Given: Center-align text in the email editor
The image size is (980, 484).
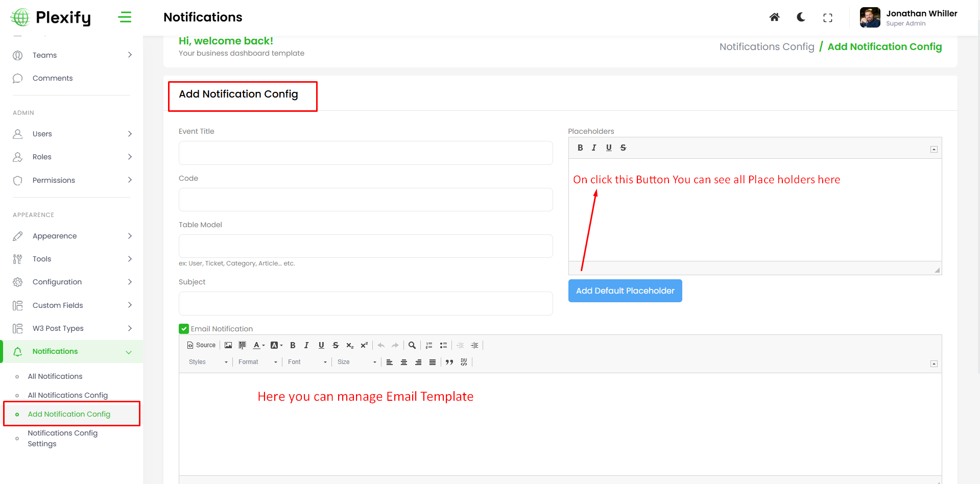Looking at the screenshot, I should pyautogui.click(x=404, y=362).
